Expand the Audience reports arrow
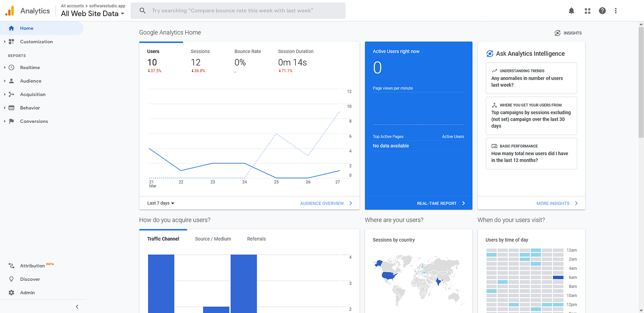The image size is (644, 313). 5,81
